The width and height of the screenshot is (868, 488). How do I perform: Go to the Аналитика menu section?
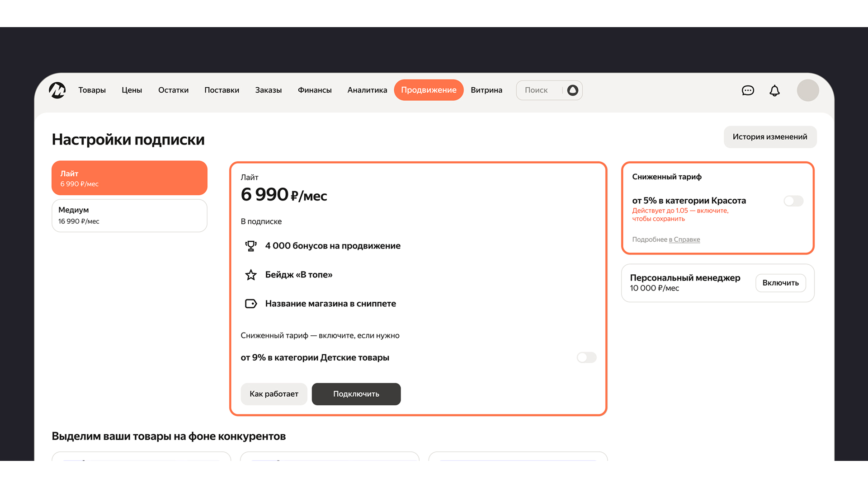point(367,90)
